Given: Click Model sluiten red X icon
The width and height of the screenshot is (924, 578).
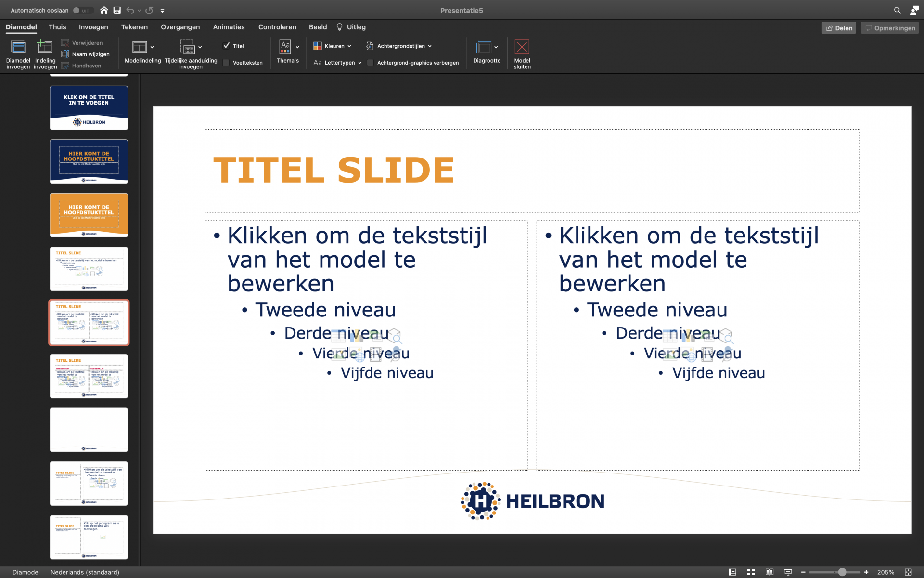Looking at the screenshot, I should pyautogui.click(x=522, y=47).
